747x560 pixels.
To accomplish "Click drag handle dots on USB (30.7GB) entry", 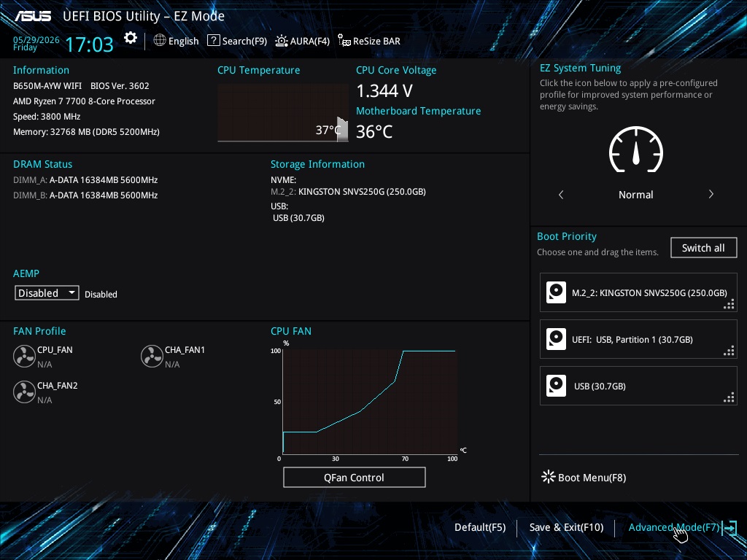I will coord(729,398).
